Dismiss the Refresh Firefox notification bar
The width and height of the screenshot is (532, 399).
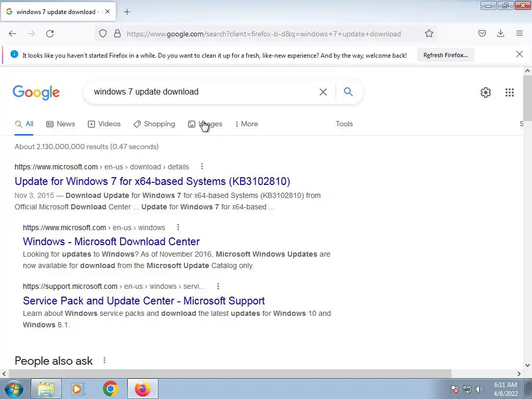[520, 54]
